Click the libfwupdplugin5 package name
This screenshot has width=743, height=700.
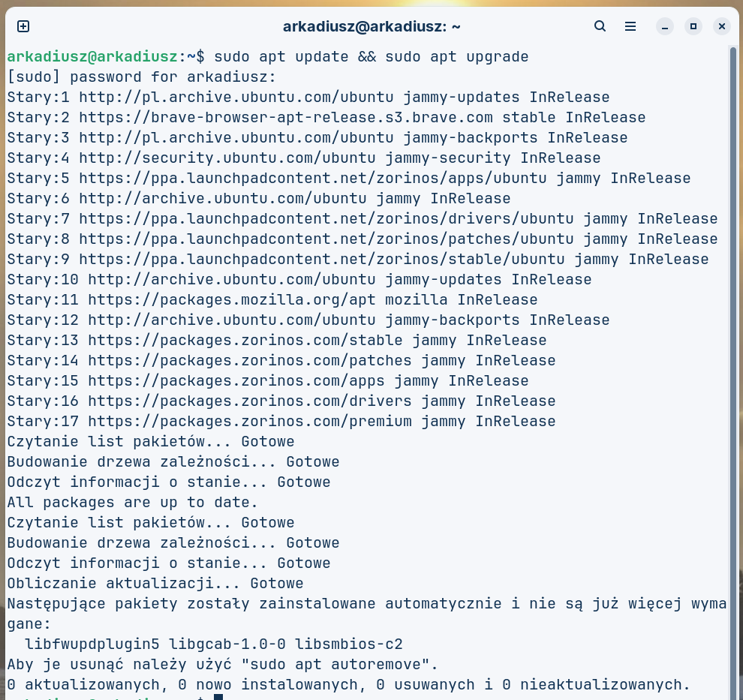[92, 644]
